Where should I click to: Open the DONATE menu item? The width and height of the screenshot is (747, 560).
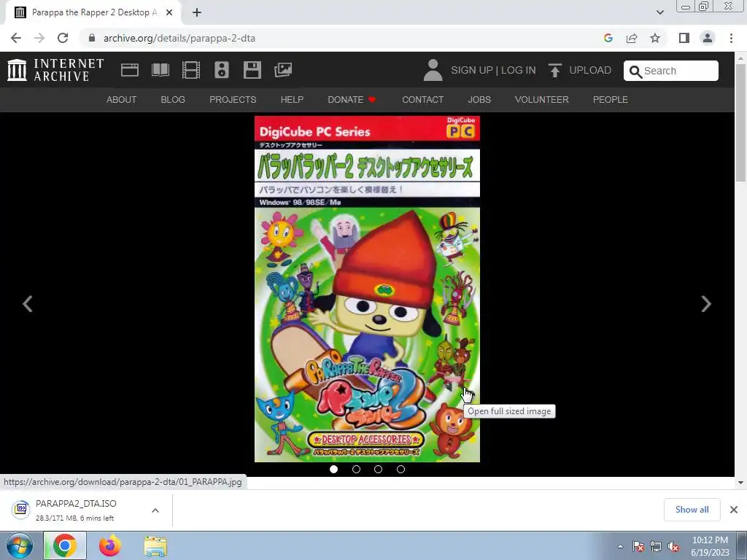coord(352,99)
